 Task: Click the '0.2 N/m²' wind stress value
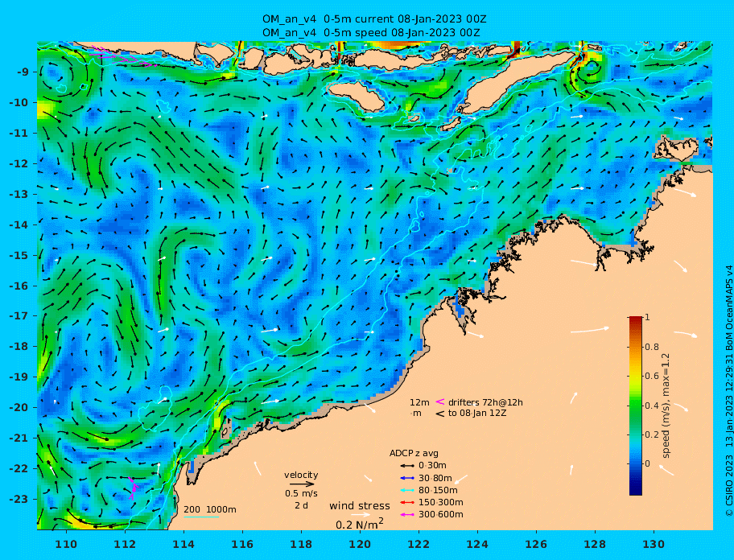click(360, 524)
